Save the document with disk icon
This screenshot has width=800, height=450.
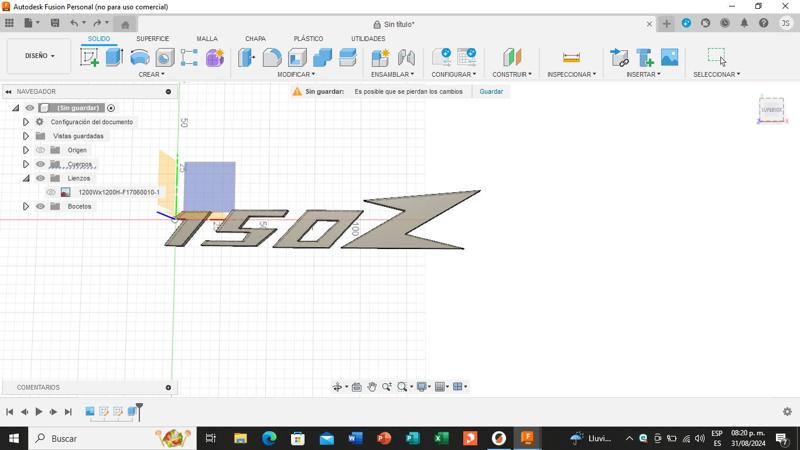coord(55,23)
